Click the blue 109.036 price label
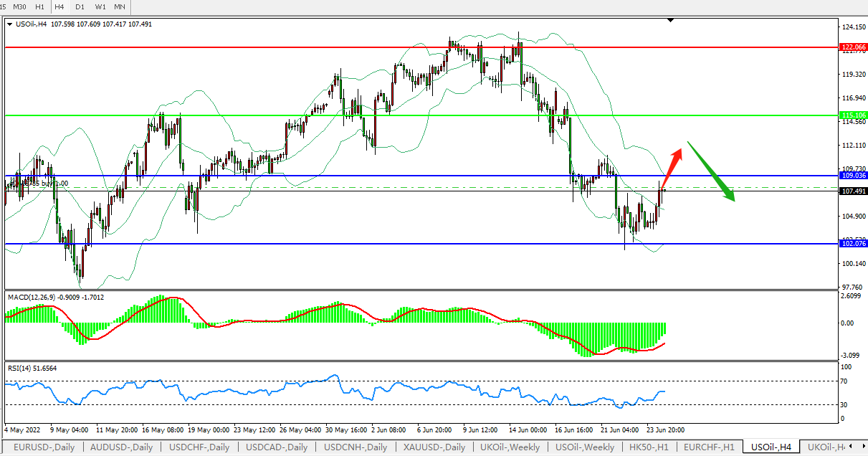868x456 pixels. [x=853, y=175]
